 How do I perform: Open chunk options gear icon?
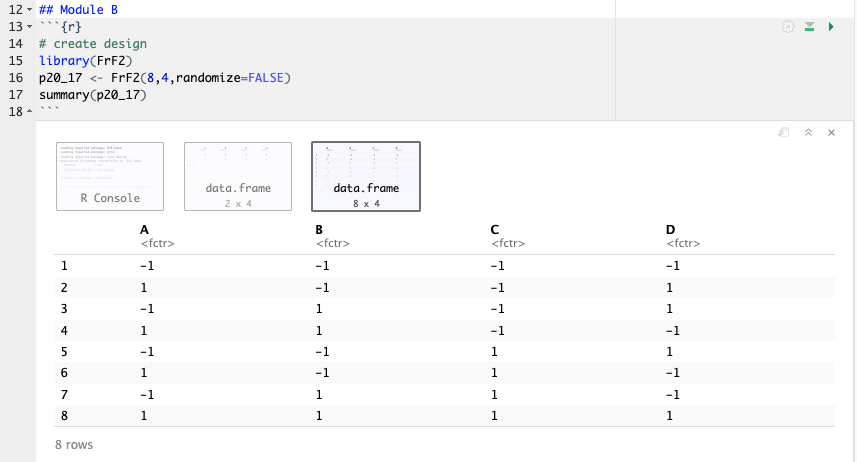788,27
